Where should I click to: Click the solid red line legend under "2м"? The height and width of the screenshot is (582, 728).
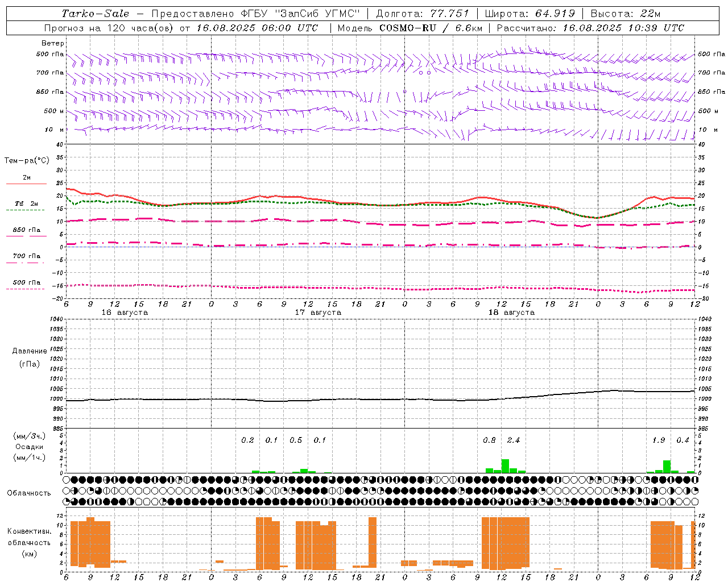[x=26, y=184]
